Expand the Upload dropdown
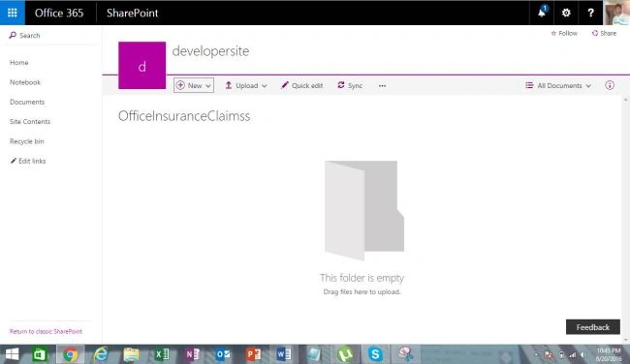The image size is (630, 364). (246, 85)
